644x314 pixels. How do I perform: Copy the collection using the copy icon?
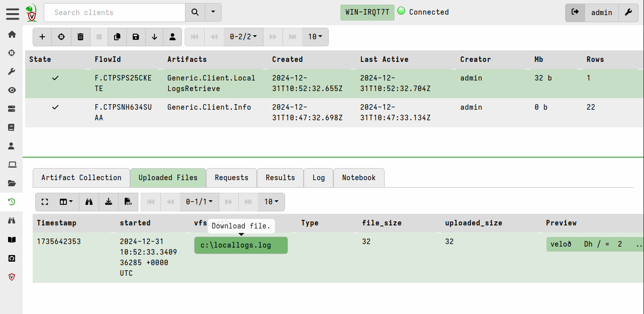coord(117,37)
